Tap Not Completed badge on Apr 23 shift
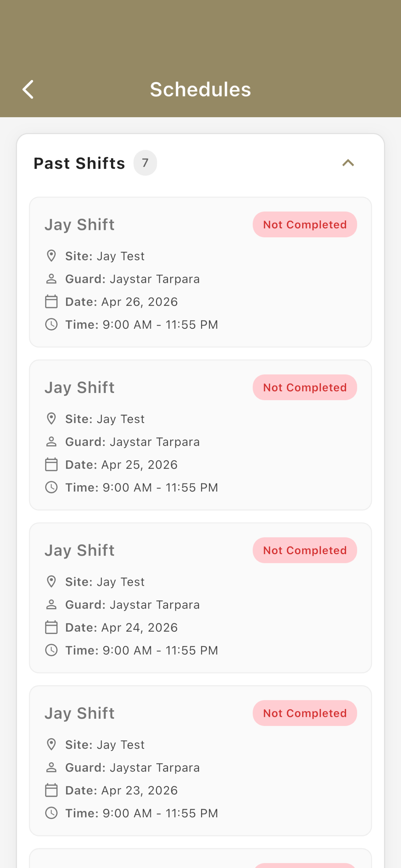Screen dimensions: 401x868 pos(305,713)
